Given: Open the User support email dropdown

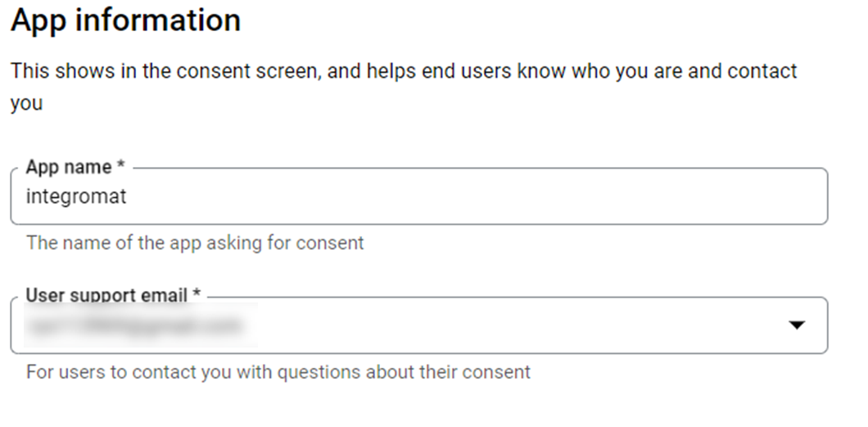Looking at the screenshot, I should (x=418, y=325).
